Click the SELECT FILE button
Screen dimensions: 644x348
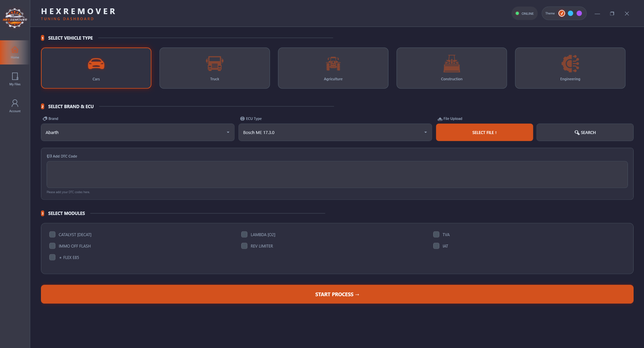click(484, 132)
